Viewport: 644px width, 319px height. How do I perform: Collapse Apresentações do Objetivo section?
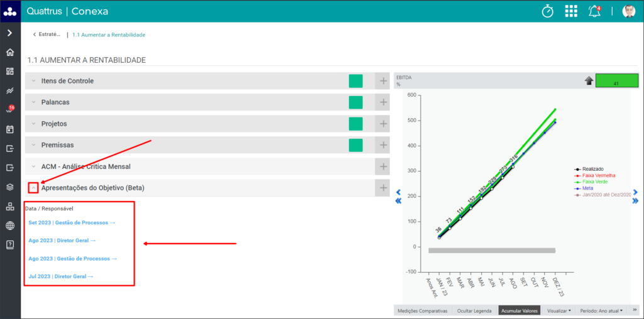point(34,188)
